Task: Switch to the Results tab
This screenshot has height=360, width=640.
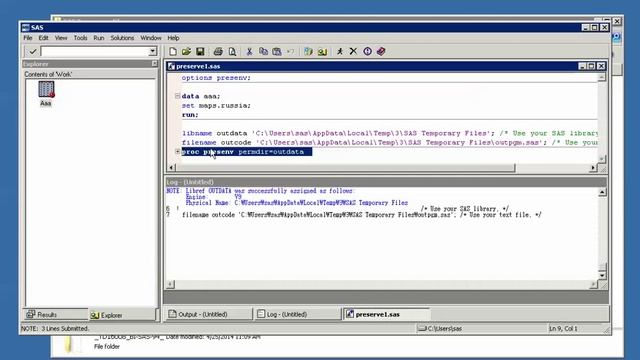Action: [56, 315]
